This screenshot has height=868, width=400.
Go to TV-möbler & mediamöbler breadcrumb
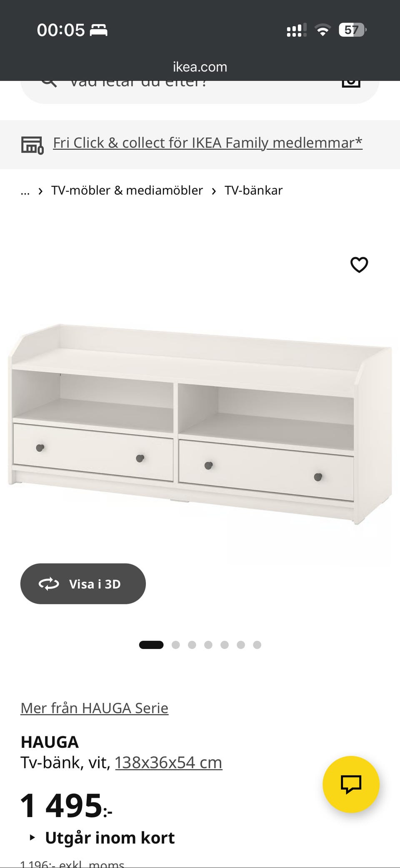pos(127,190)
